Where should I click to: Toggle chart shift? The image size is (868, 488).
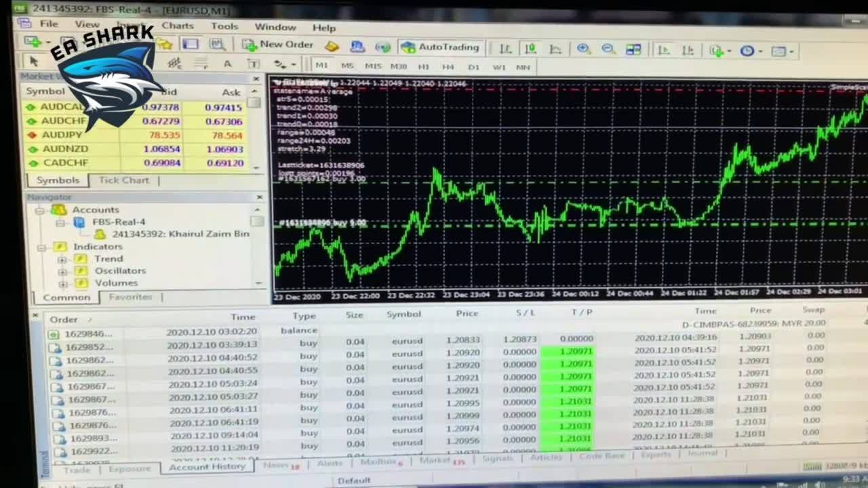(688, 50)
